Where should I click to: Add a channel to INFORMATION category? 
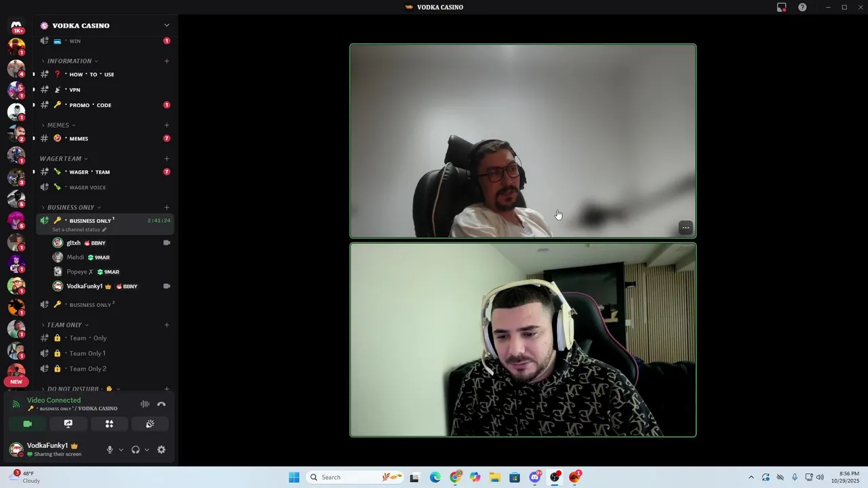(167, 61)
